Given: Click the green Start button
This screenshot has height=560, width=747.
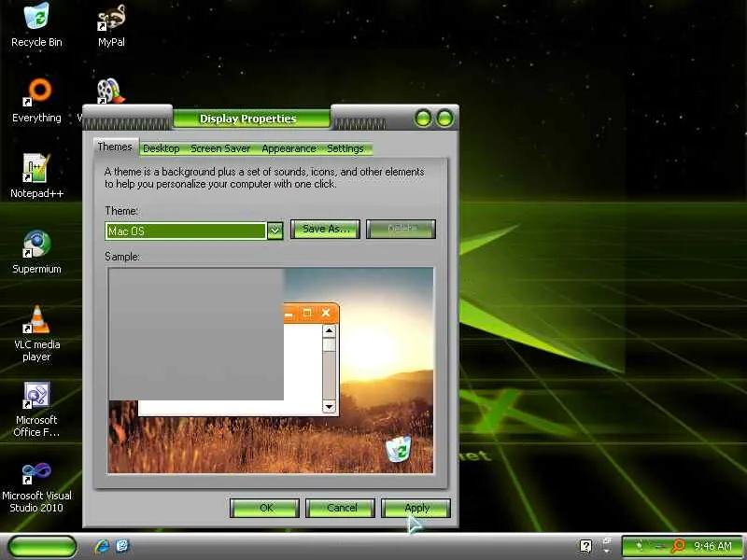Looking at the screenshot, I should pyautogui.click(x=42, y=546).
